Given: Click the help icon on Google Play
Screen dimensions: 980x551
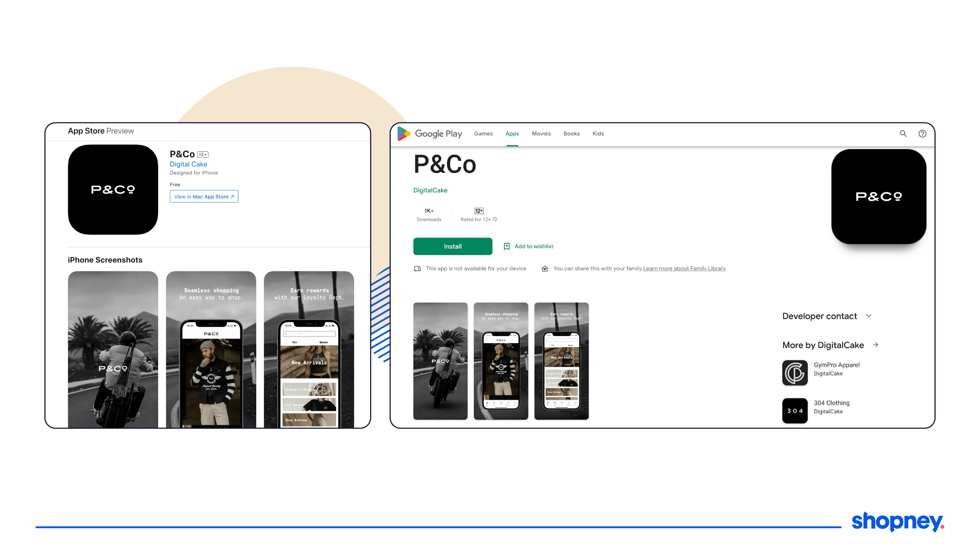Looking at the screenshot, I should coord(923,133).
